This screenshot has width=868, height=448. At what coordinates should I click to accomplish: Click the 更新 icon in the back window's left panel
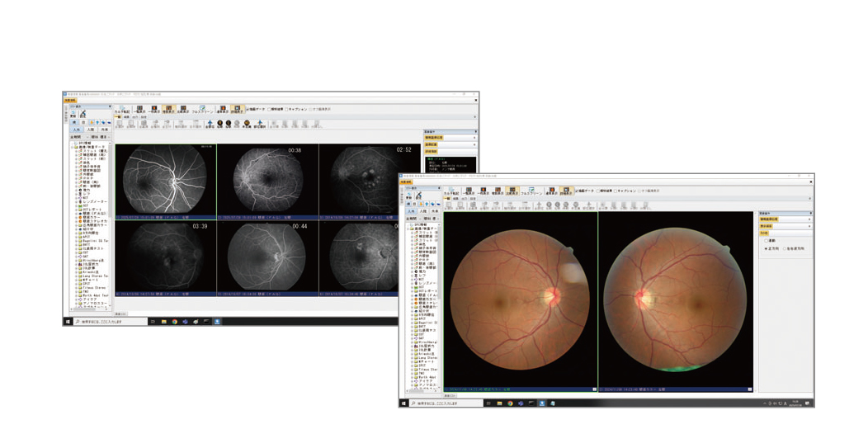[73, 115]
